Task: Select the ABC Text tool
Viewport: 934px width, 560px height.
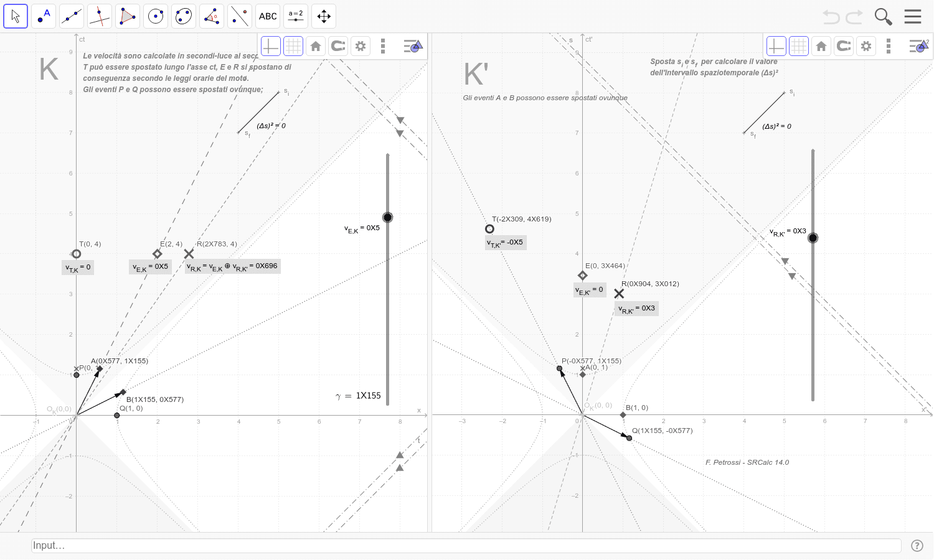Action: [268, 16]
